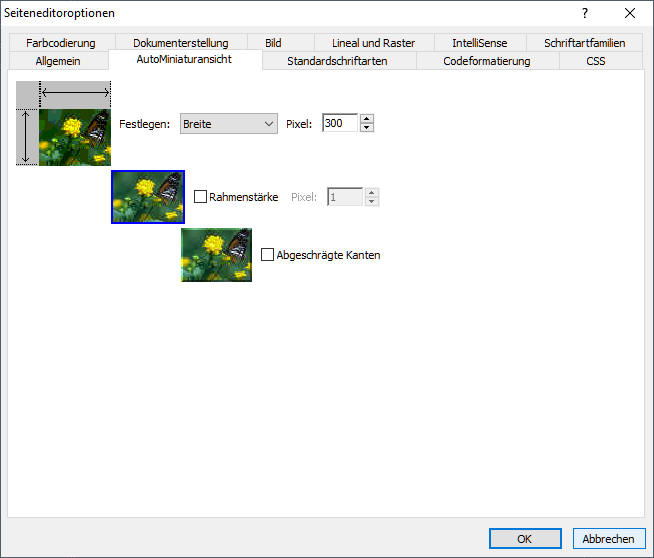The width and height of the screenshot is (654, 558).
Task: Increase thumbnail size pixel value with up arrow
Action: [x=367, y=118]
